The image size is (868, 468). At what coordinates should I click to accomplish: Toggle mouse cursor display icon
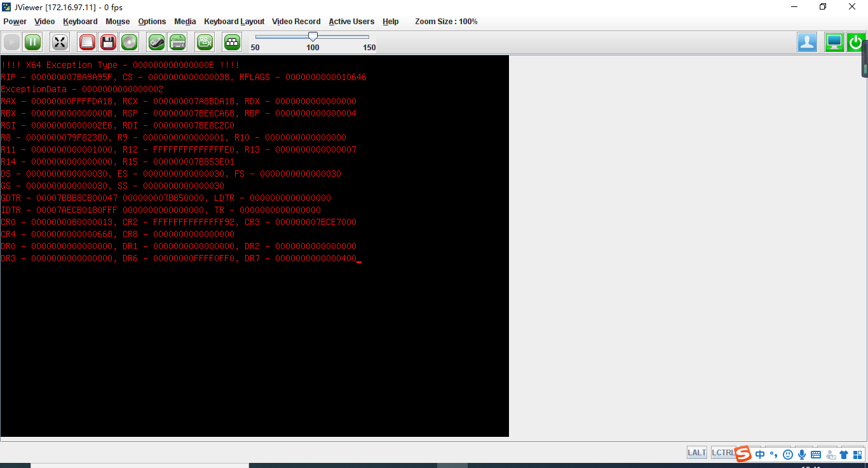[x=156, y=43]
